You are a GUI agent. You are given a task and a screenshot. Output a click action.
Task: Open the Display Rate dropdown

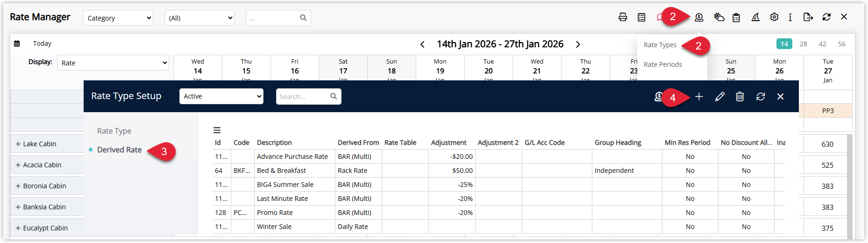pos(113,63)
